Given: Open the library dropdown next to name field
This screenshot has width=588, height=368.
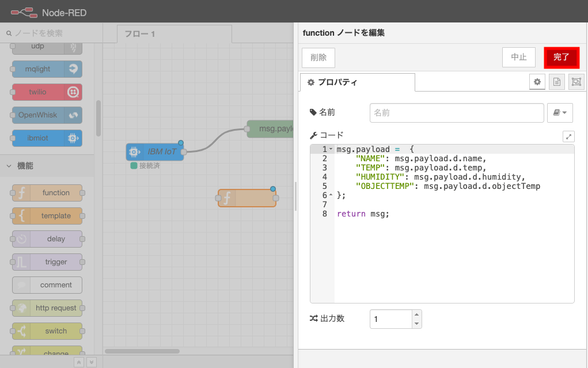Looking at the screenshot, I should click(559, 112).
